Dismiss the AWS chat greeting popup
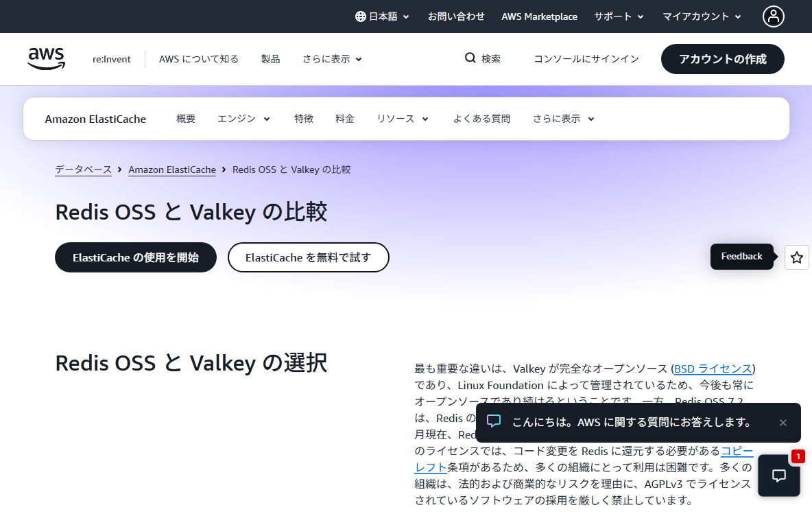This screenshot has height=514, width=812. (x=783, y=423)
